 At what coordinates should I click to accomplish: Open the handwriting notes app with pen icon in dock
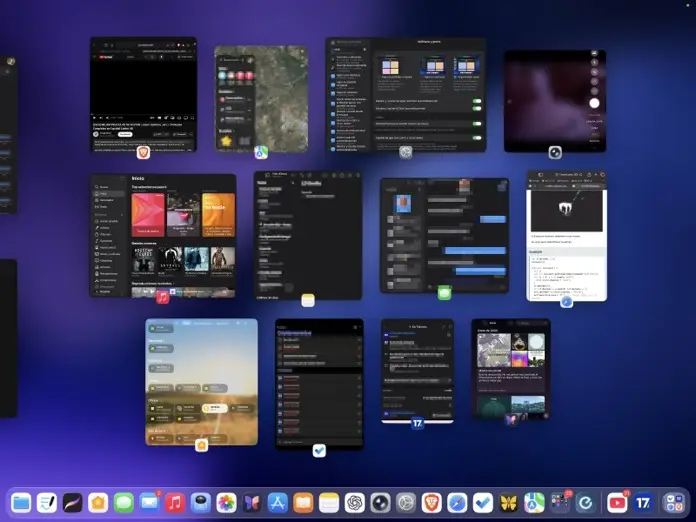[x=47, y=503]
